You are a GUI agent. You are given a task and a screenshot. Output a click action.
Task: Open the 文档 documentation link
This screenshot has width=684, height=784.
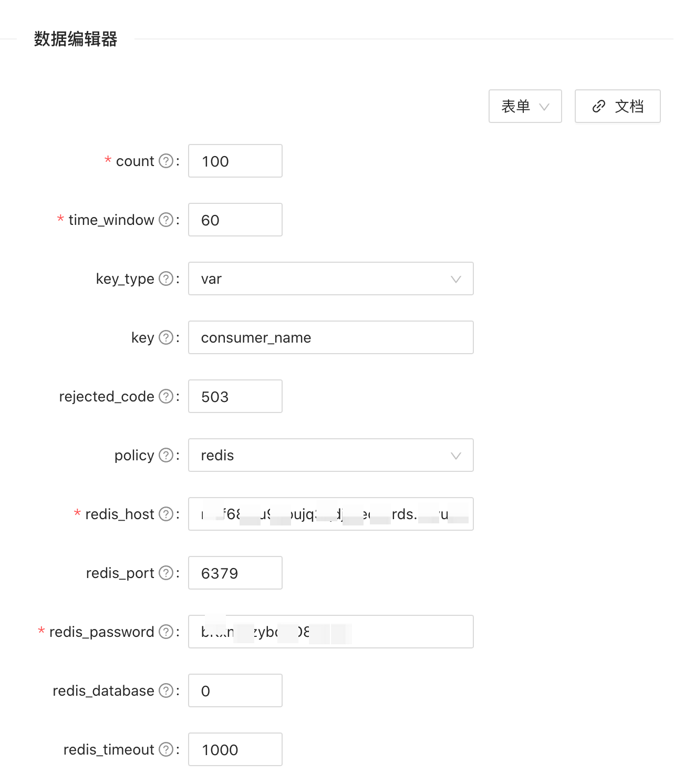pos(617,106)
